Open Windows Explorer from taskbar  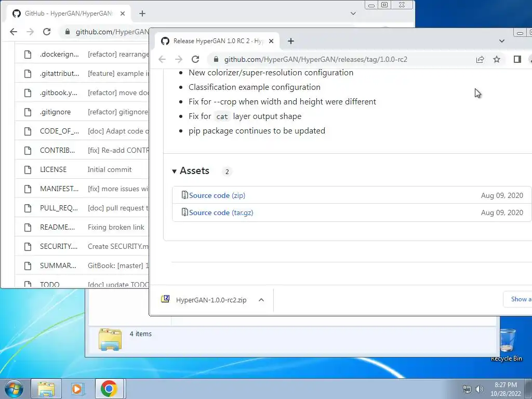[46, 389]
